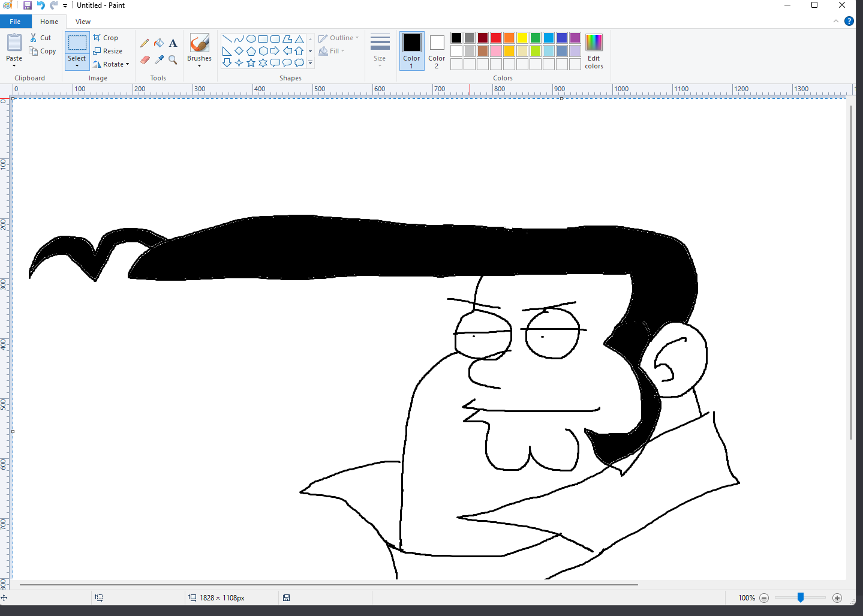Choose the Rounded rectangle shape
This screenshot has width=863, height=616.
(275, 39)
